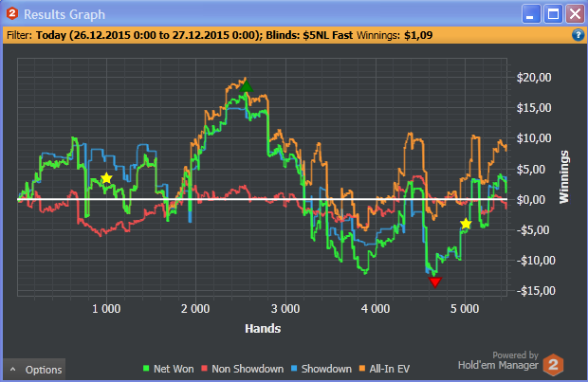Click the red 2 app icon in title bar
The image size is (588, 382).
12,14
